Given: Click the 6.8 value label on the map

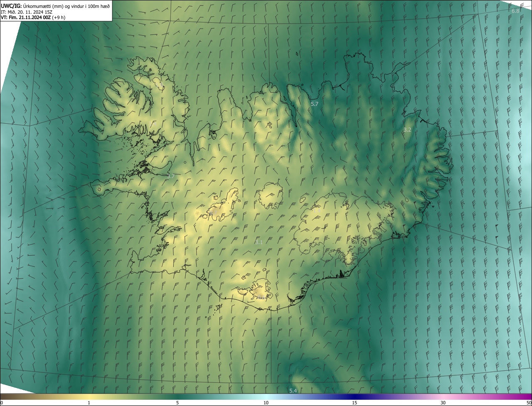Looking at the screenshot, I should (515, 11).
